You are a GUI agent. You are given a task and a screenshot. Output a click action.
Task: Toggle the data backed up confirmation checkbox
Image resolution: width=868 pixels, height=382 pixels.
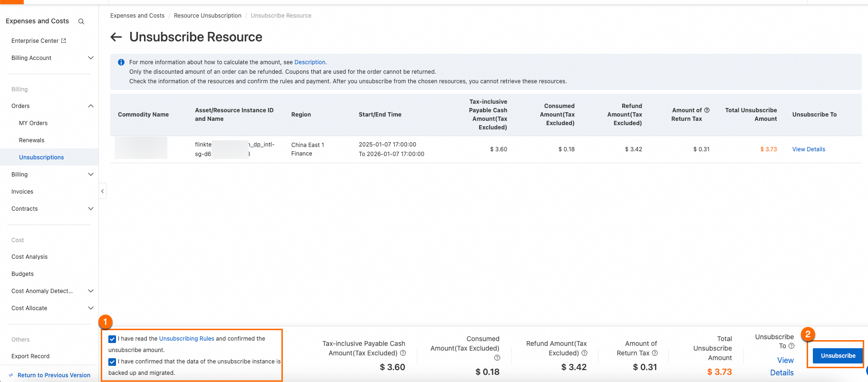tap(112, 362)
